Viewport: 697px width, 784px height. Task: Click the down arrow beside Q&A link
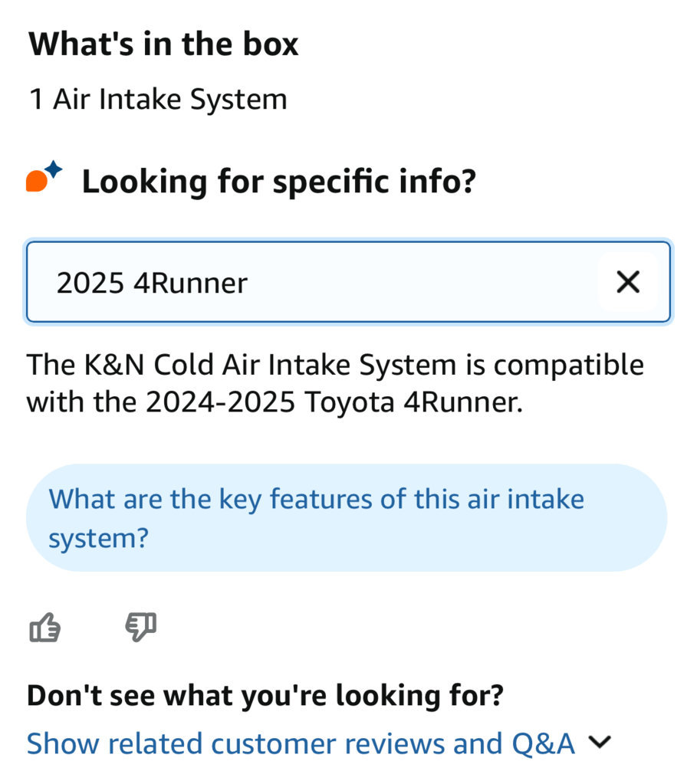tap(600, 743)
